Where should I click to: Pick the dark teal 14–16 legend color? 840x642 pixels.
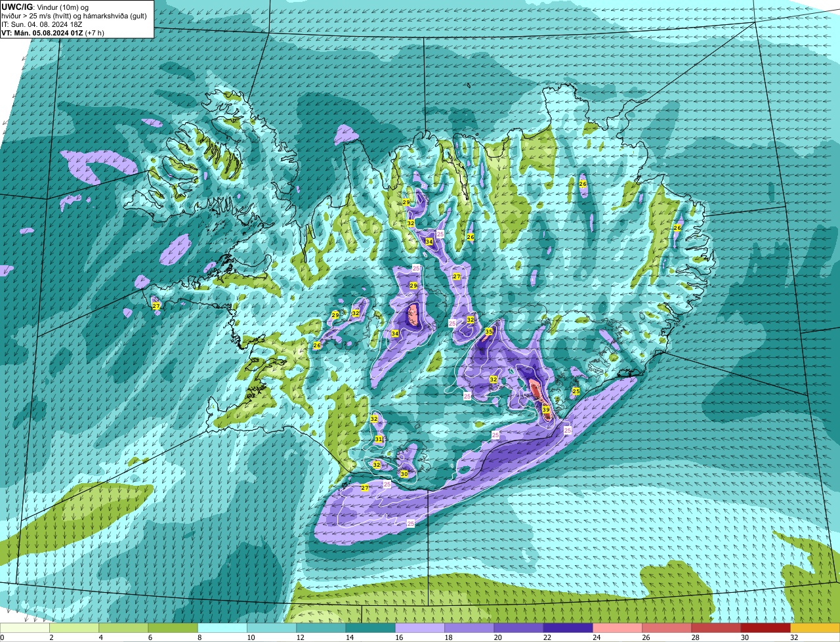tap(370, 628)
